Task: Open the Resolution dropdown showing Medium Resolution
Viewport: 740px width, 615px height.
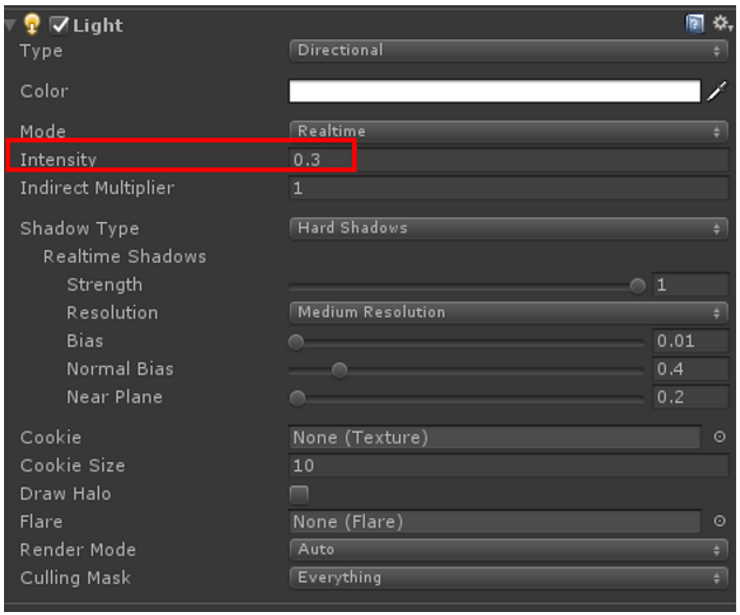Action: click(508, 312)
